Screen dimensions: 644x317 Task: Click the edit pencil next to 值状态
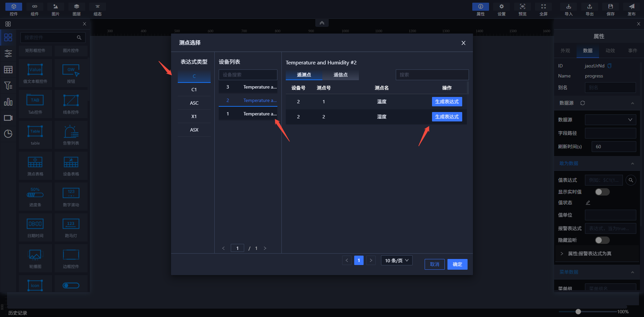[x=588, y=203]
